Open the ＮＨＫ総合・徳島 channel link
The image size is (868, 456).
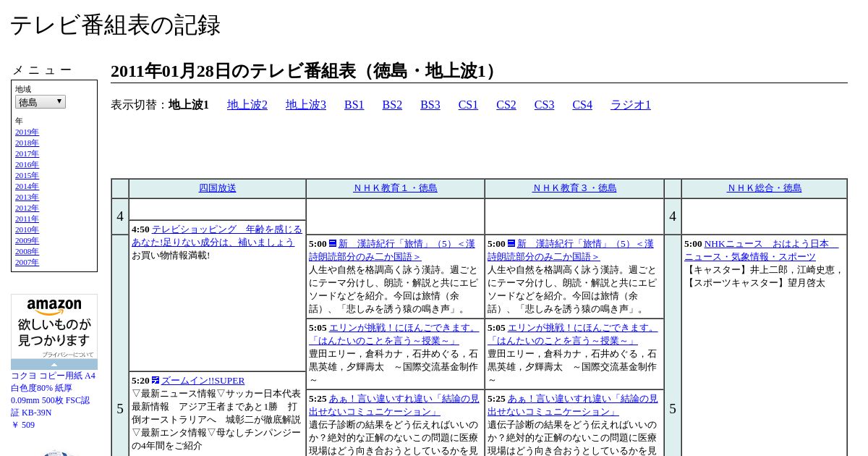pyautogui.click(x=765, y=188)
